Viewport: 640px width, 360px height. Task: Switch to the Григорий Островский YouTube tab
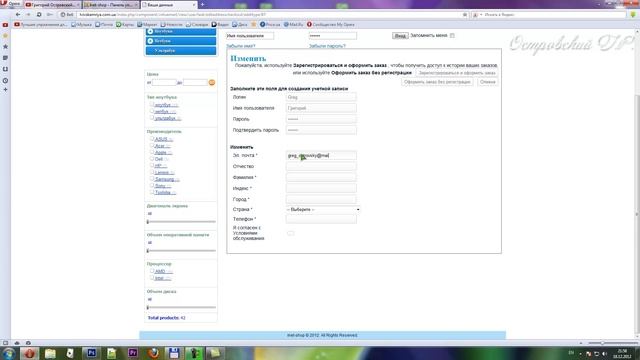tap(52, 4)
